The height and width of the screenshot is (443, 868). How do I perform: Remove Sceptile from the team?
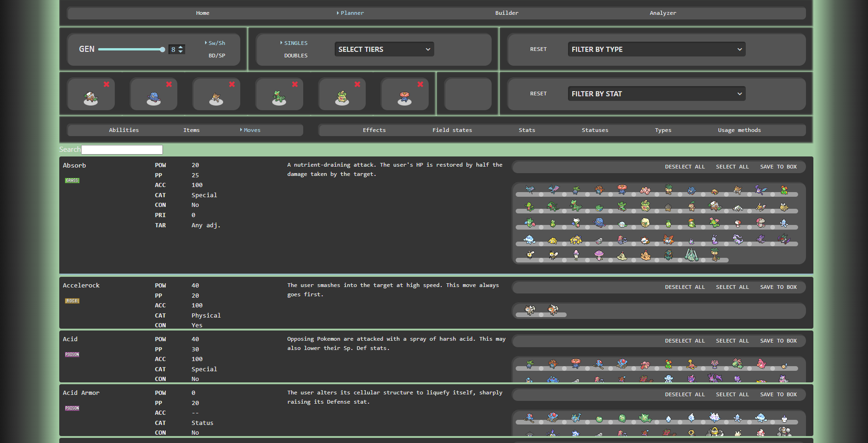(x=295, y=84)
